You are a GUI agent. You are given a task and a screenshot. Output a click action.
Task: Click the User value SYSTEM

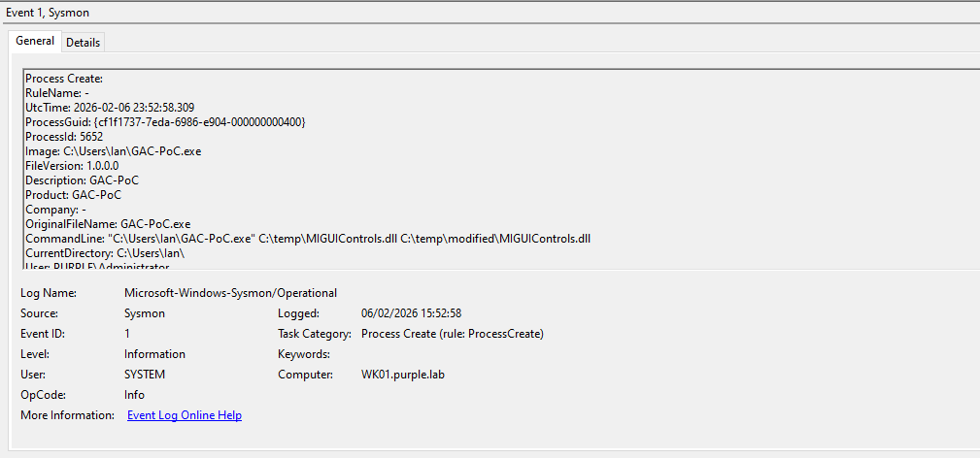(x=145, y=375)
